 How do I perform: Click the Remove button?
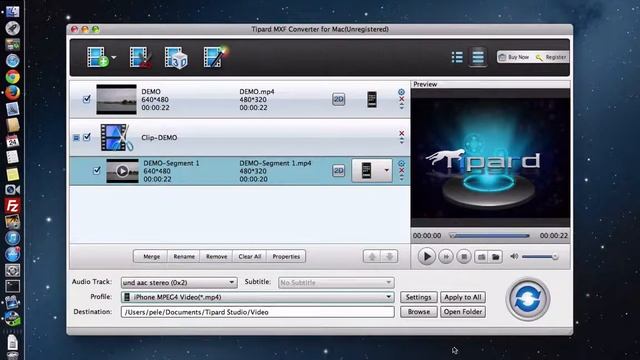[x=216, y=256]
